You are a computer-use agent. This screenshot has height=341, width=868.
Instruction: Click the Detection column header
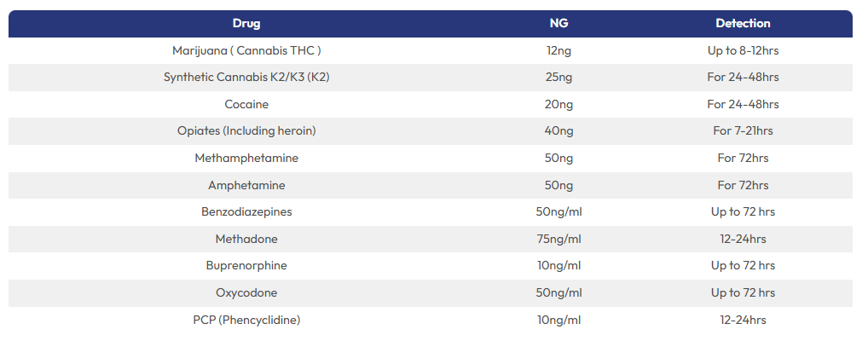tap(743, 24)
